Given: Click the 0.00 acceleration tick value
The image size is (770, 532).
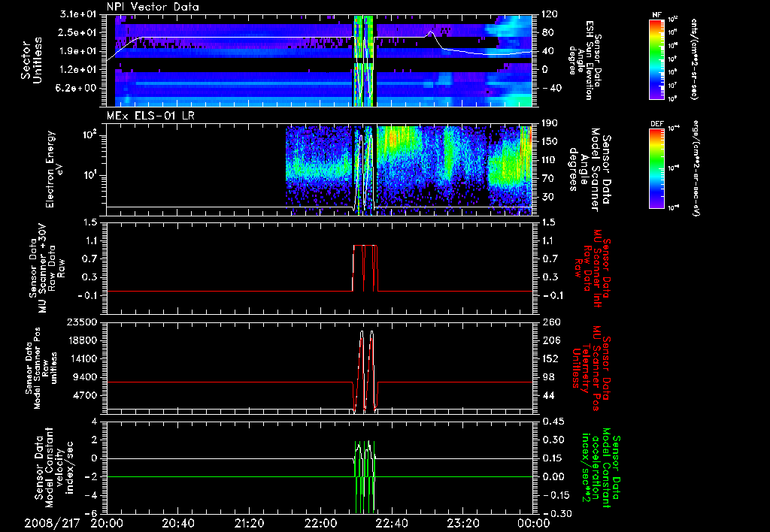Looking at the screenshot, I should click(553, 477).
